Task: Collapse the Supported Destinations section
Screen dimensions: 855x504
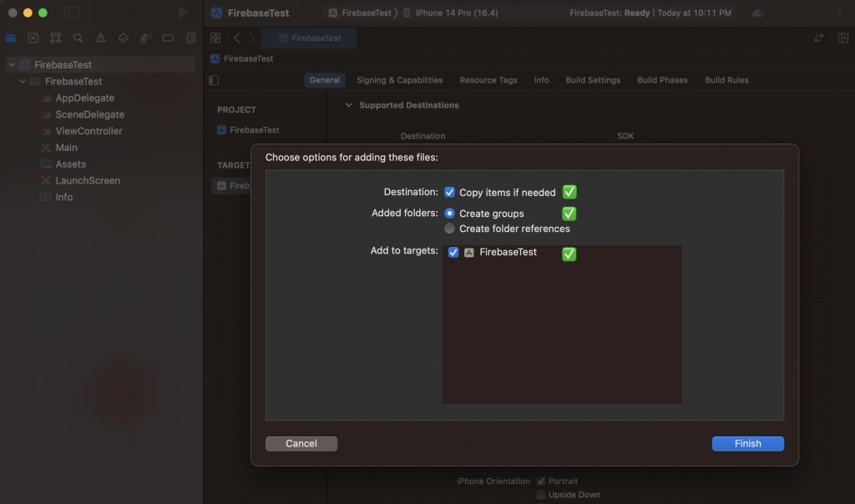Action: point(349,105)
